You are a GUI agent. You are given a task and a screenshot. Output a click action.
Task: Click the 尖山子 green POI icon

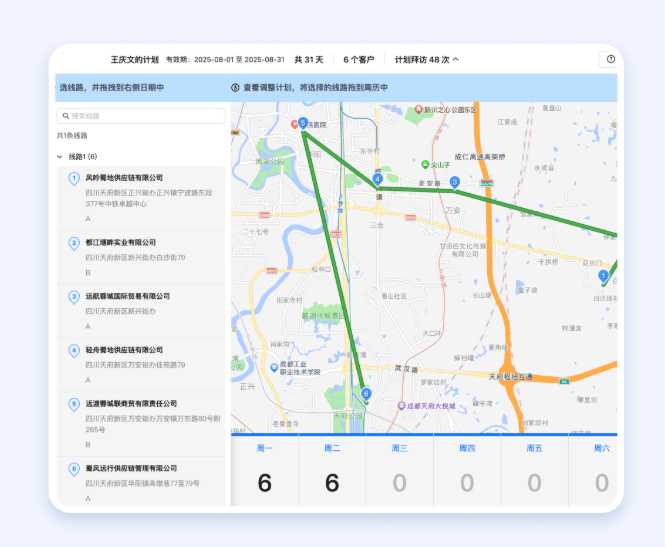coord(425,164)
